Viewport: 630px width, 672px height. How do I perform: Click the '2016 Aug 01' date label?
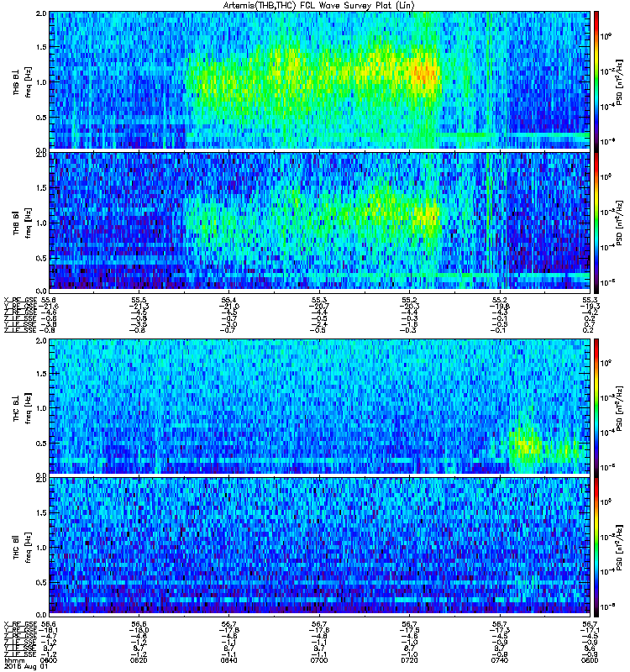point(26,667)
